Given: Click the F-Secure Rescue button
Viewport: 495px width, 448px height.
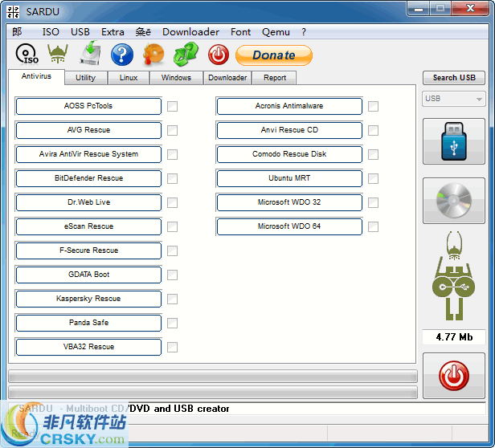Looking at the screenshot, I should (x=88, y=250).
